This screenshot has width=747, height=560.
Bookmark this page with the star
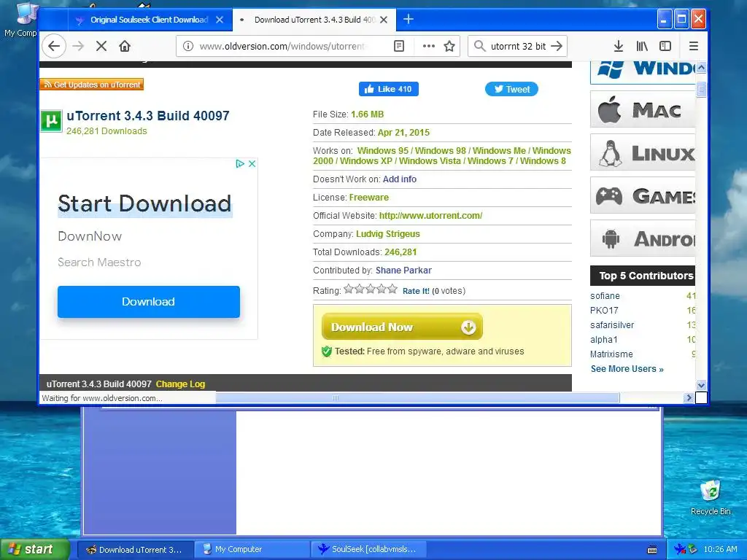pos(449,46)
